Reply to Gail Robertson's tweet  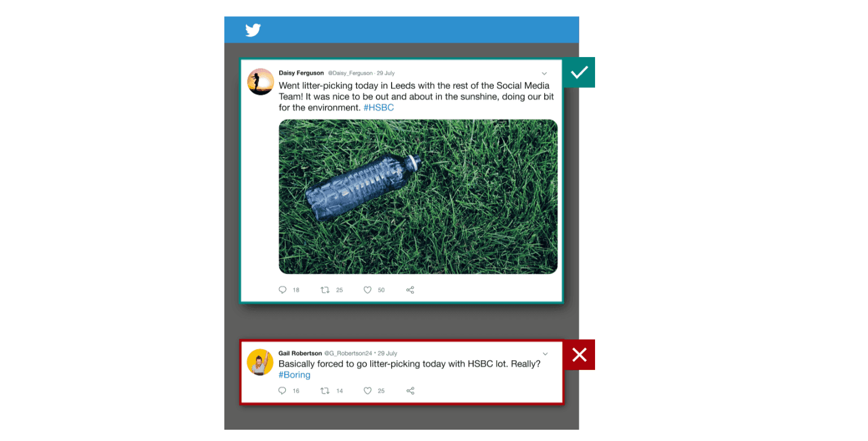click(283, 391)
